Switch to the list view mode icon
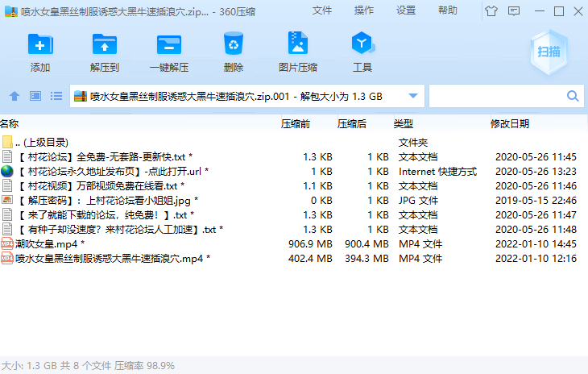This screenshot has height=374, width=588. click(x=56, y=97)
